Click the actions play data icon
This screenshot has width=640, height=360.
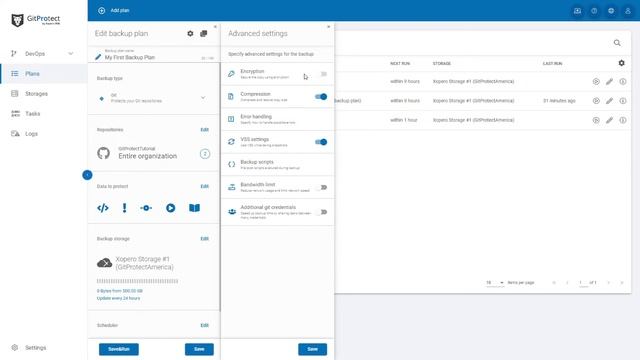coord(171,208)
